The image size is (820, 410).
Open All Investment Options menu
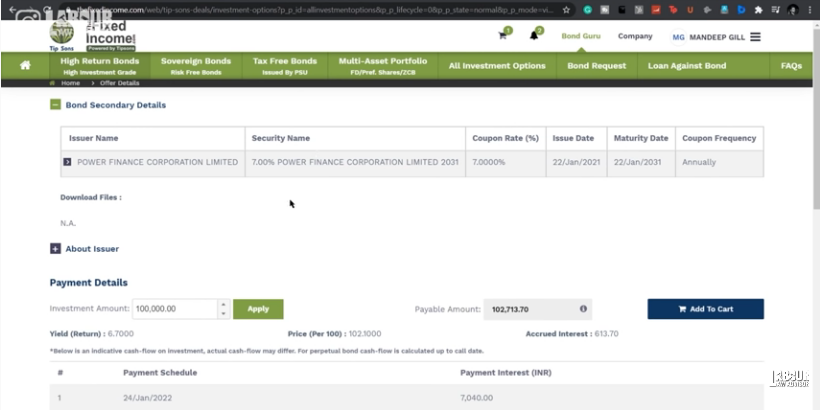[x=497, y=66]
